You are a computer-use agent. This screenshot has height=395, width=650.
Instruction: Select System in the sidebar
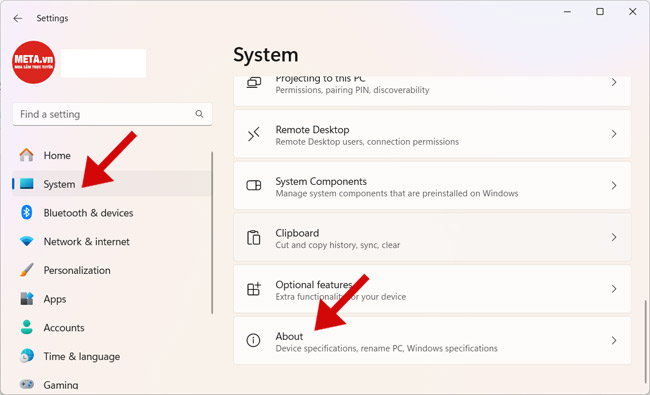[x=112, y=184]
